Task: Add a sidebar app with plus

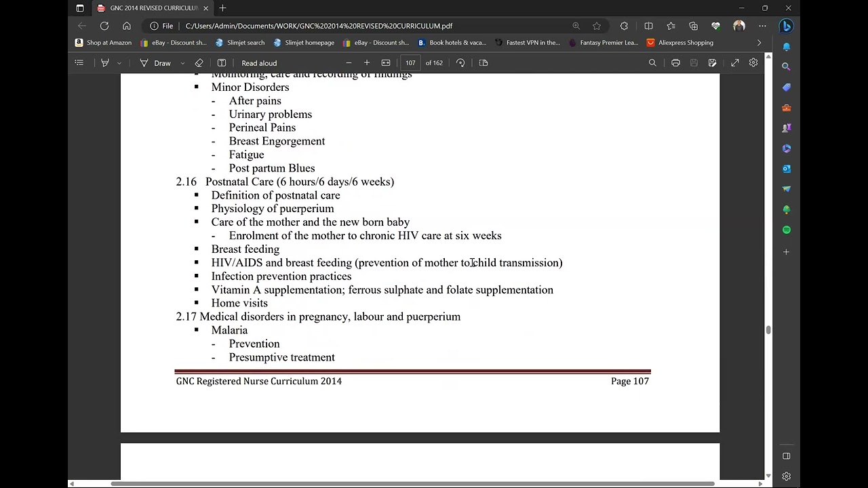Action: coord(787,252)
